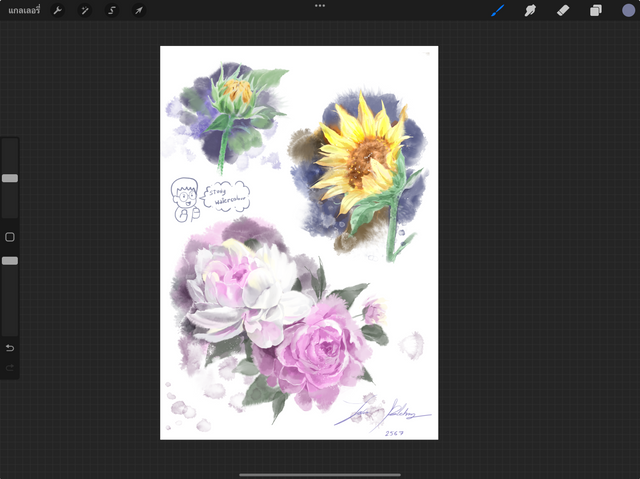The height and width of the screenshot is (479, 640).
Task: Click the brush size slider handle
Action: click(x=10, y=178)
